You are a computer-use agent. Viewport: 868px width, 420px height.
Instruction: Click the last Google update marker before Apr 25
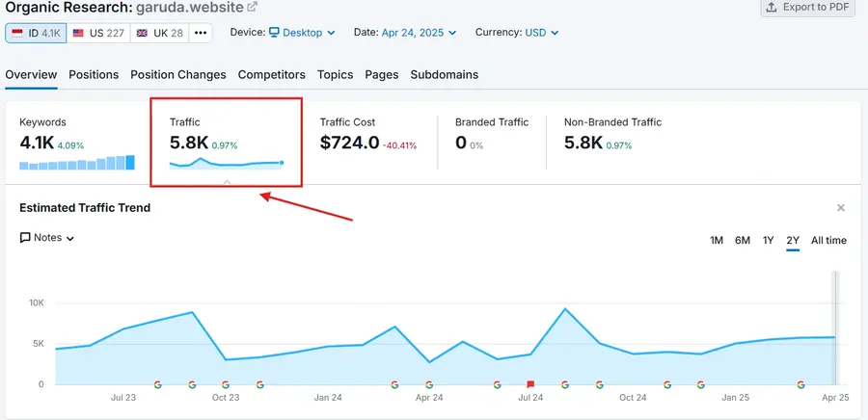click(x=800, y=384)
